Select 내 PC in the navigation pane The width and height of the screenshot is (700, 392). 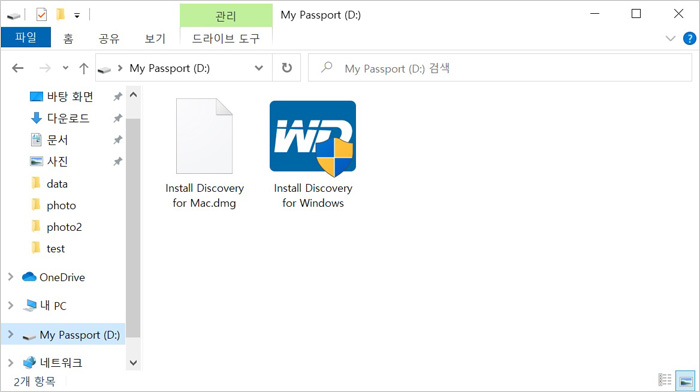(x=53, y=306)
